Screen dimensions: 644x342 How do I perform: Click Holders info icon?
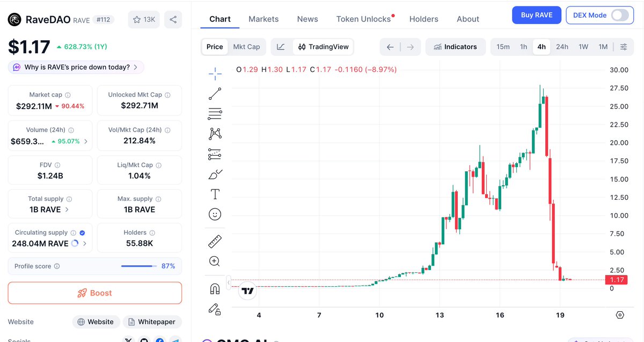coord(152,233)
